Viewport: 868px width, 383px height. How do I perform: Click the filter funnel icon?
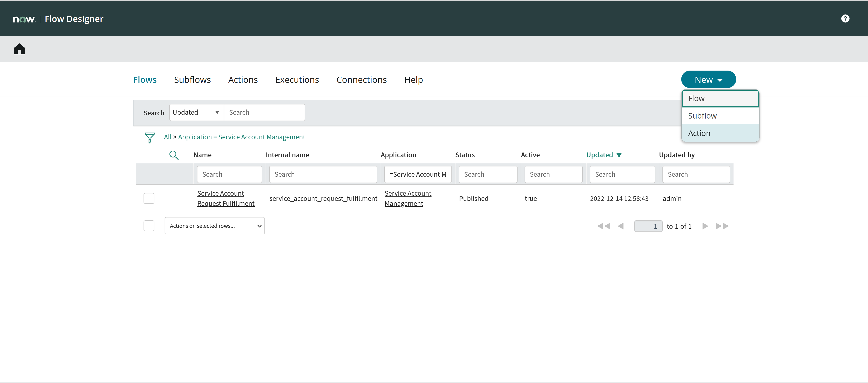point(150,138)
